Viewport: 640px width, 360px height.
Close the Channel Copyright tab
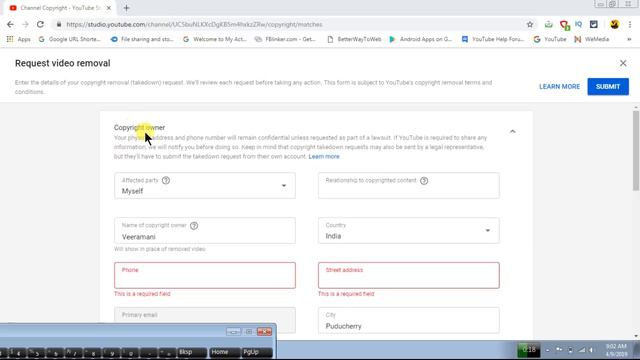(109, 8)
